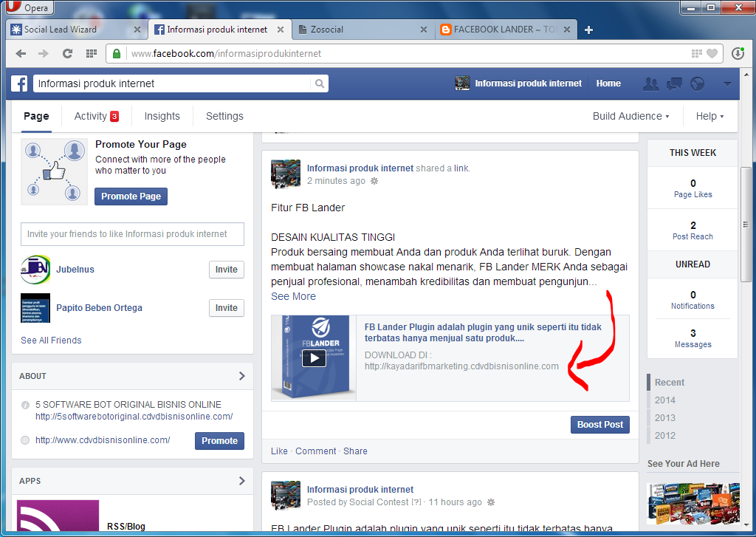Screen dimensions: 756x537
Task: Open the Activity tab
Action: tap(96, 116)
